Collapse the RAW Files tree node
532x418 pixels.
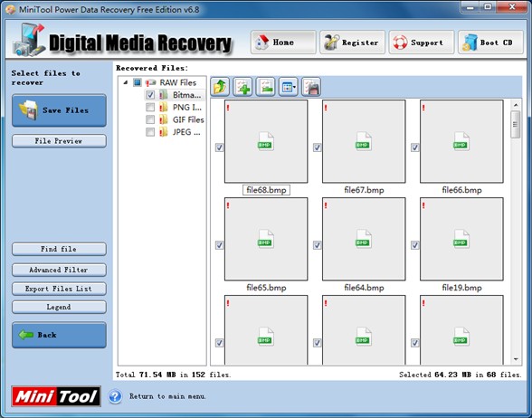[x=126, y=82]
